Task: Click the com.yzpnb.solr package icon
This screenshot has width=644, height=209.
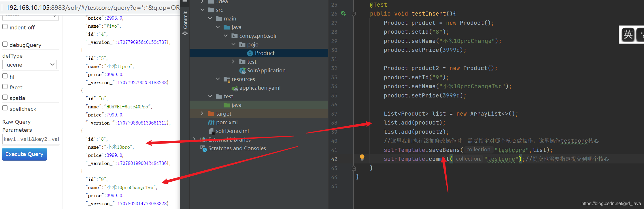Action: coord(235,36)
